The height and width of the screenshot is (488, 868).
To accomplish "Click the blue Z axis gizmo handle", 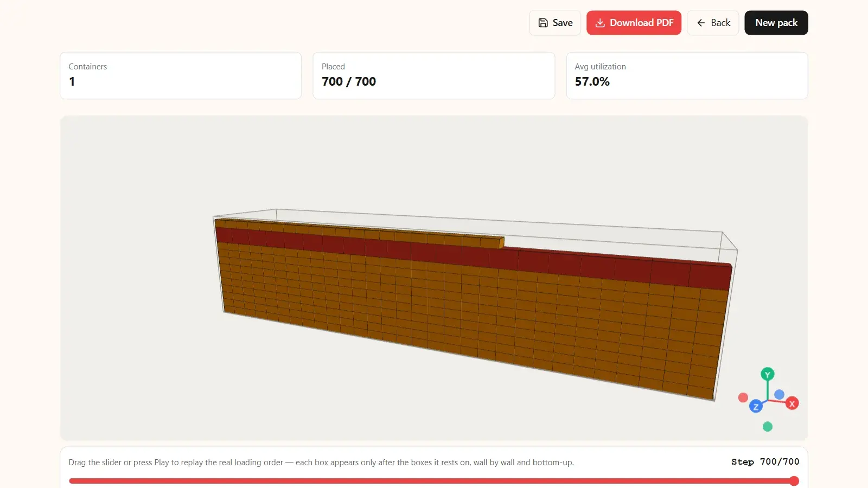I will tap(756, 406).
